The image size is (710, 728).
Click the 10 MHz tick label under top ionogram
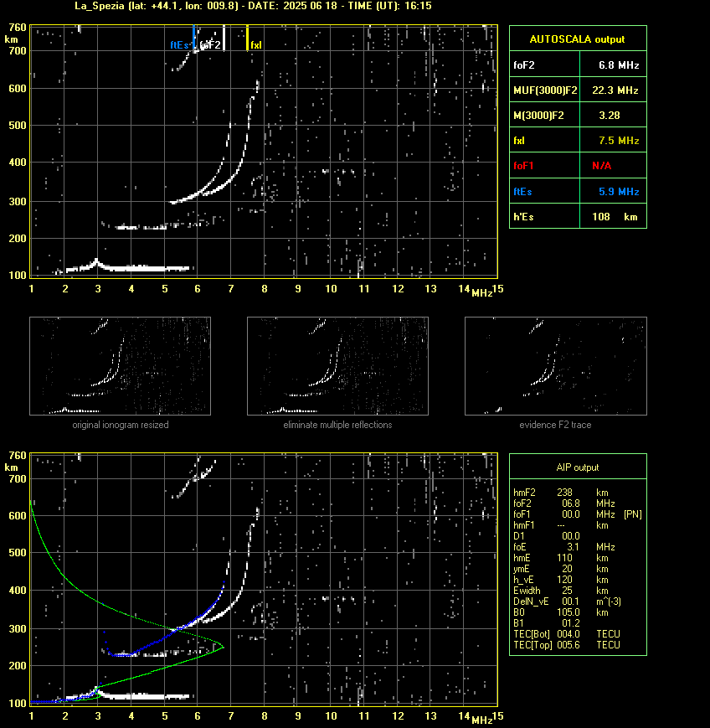pos(331,289)
